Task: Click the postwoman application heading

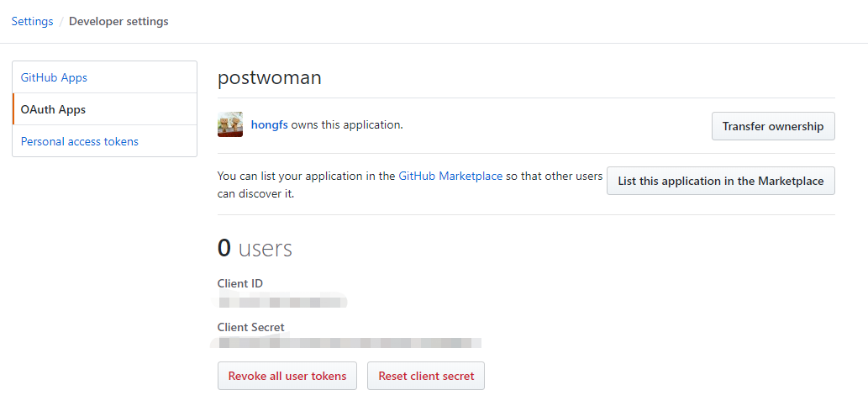Action: [x=270, y=78]
